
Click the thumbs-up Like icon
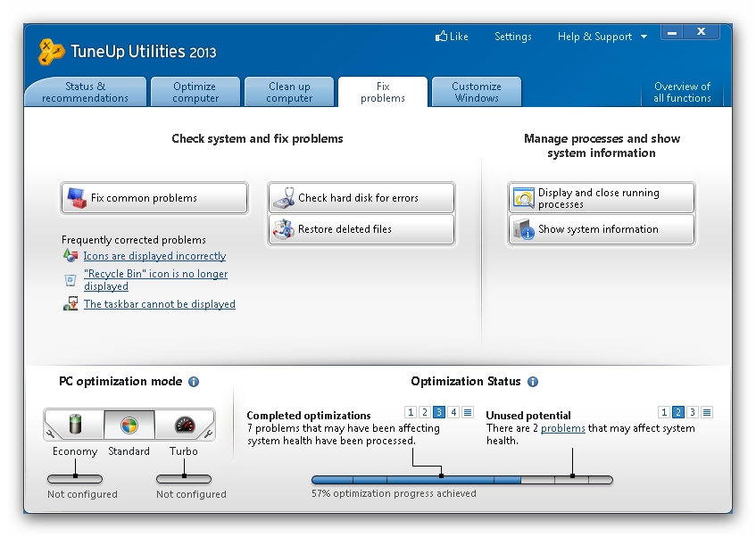point(441,37)
